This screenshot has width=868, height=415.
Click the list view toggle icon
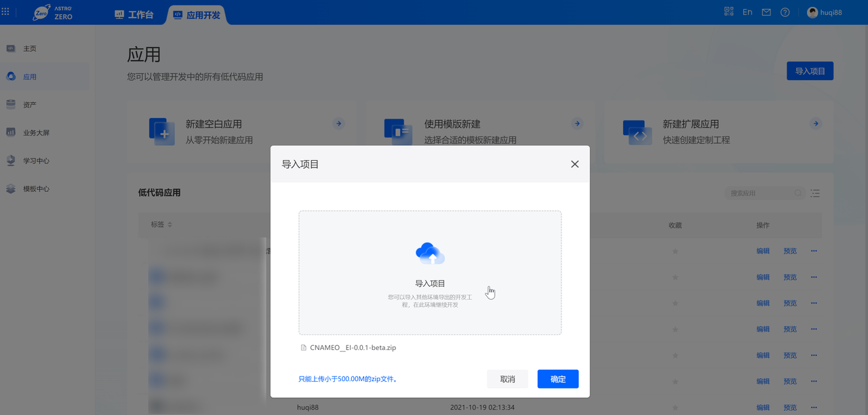coord(815,193)
